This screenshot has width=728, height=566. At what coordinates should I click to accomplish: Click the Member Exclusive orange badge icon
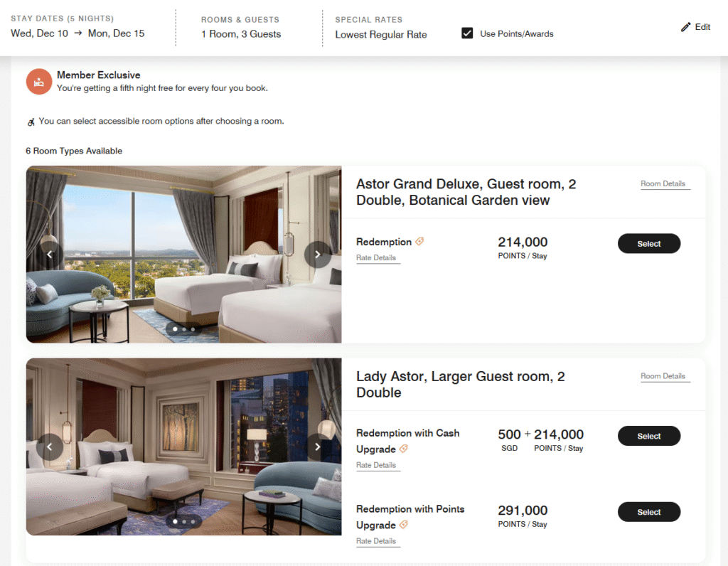[x=39, y=82]
